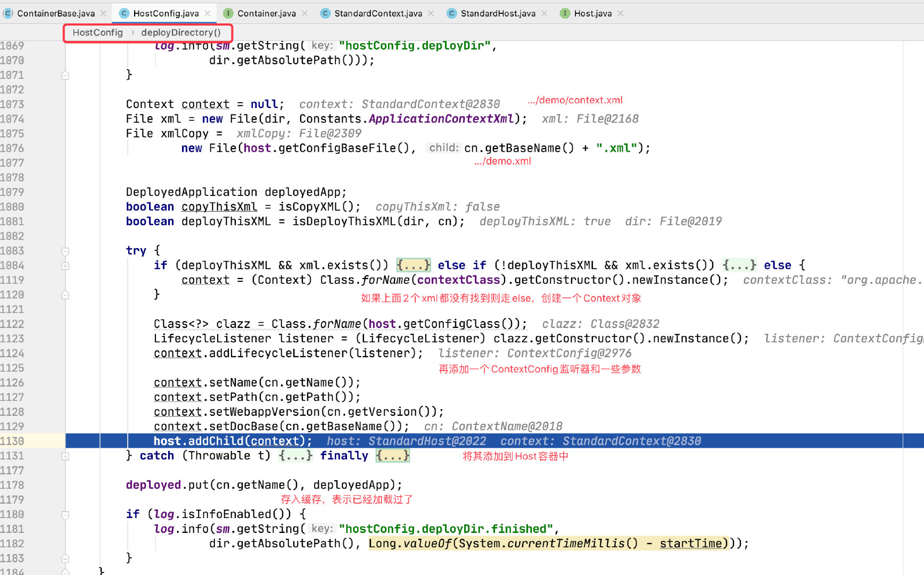Expand the {...} block after catch (Throwable t)
Screen dimensions: 924x575
point(295,456)
